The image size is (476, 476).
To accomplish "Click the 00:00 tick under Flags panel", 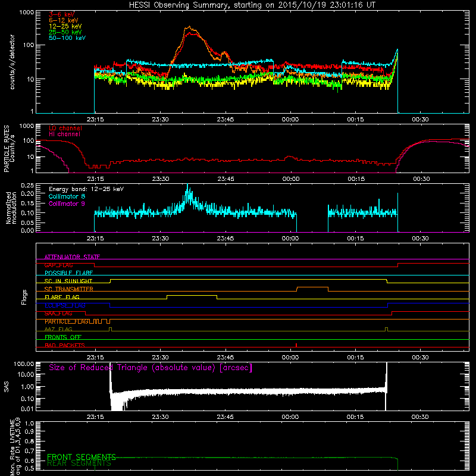I will (x=290, y=358).
